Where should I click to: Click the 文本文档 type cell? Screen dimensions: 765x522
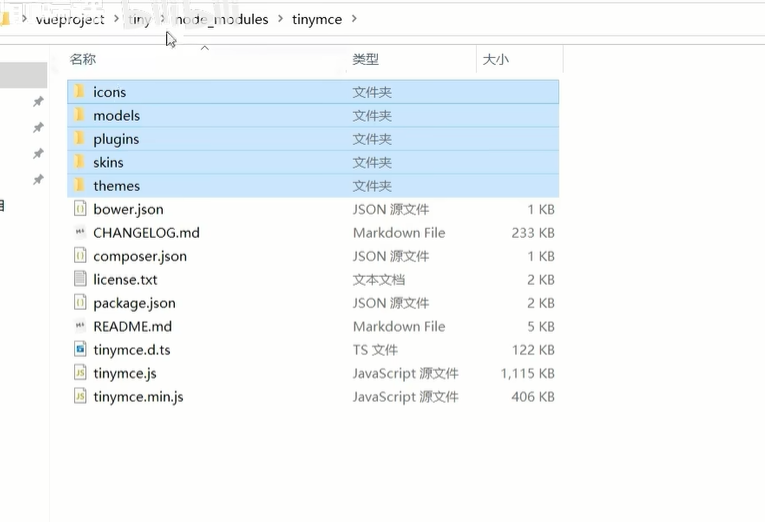pos(379,280)
